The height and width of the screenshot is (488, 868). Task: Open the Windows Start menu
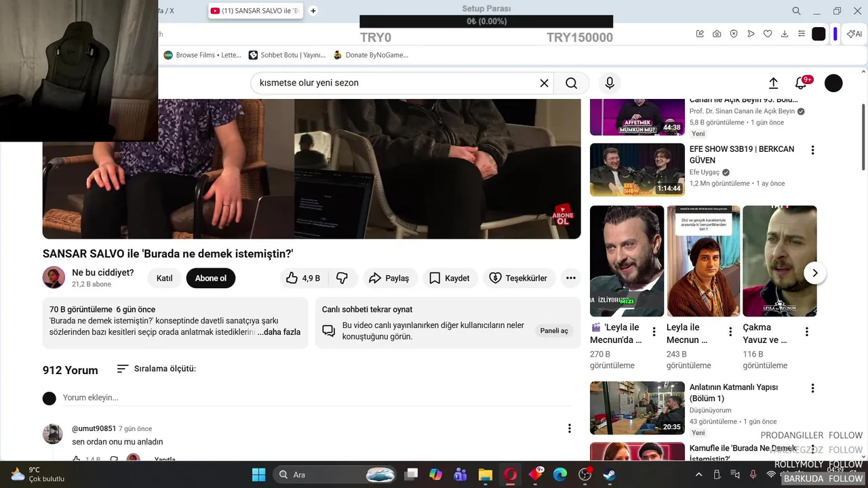point(259,474)
